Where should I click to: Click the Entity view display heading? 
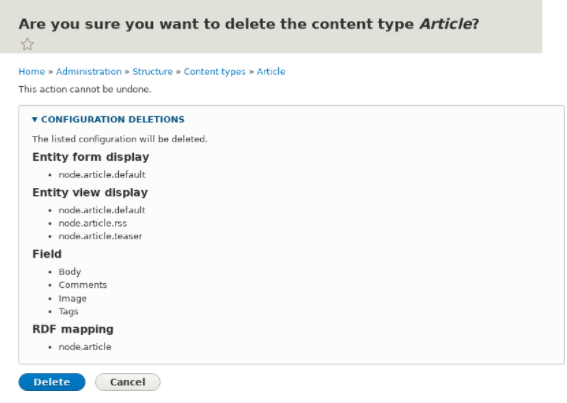(90, 192)
